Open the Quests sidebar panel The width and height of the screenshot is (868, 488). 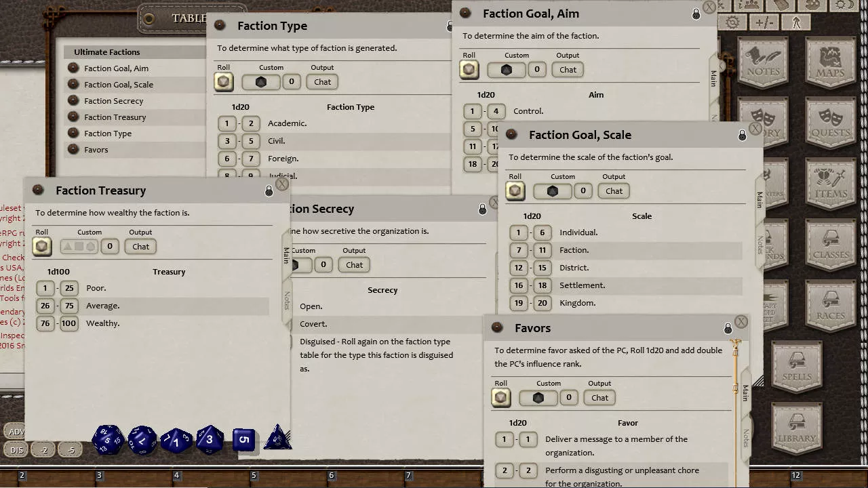[831, 124]
